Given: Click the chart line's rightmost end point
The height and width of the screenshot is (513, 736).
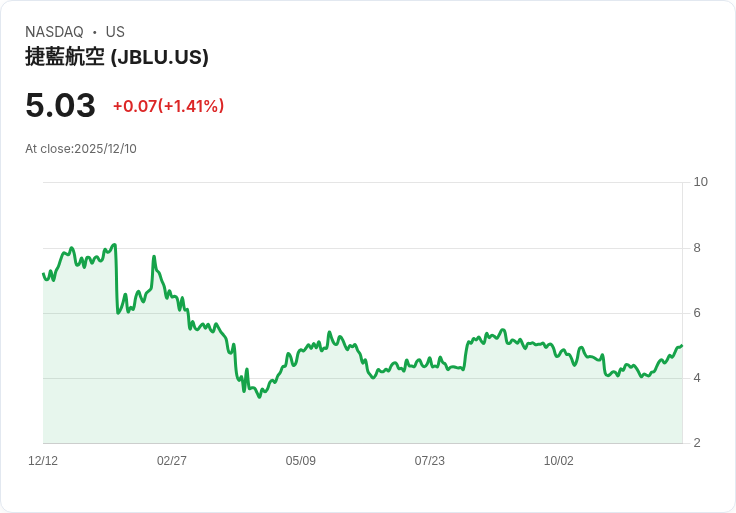Looking at the screenshot, I should coord(682,345).
